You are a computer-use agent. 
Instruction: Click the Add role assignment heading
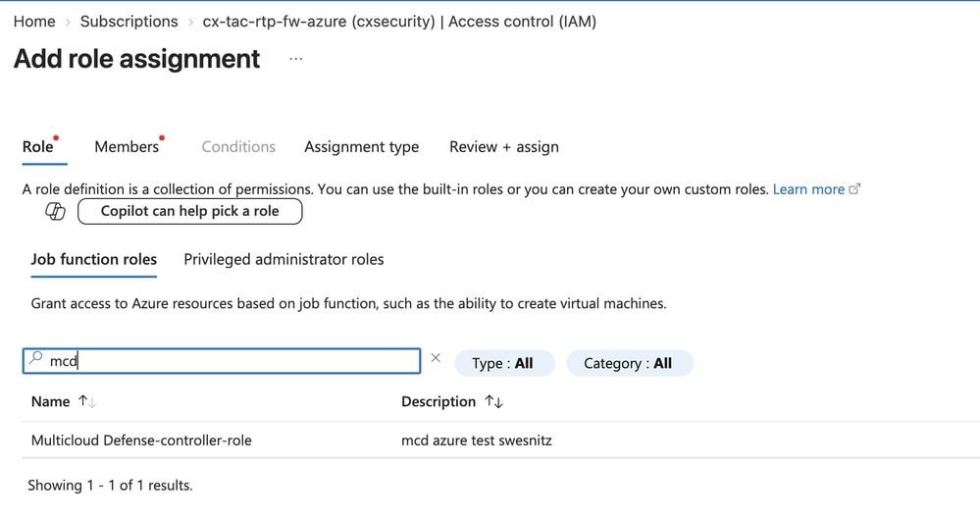137,59
